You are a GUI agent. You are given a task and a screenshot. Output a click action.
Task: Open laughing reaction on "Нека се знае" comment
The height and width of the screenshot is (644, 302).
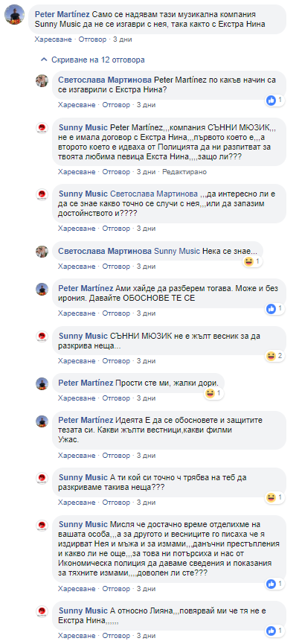point(252,261)
